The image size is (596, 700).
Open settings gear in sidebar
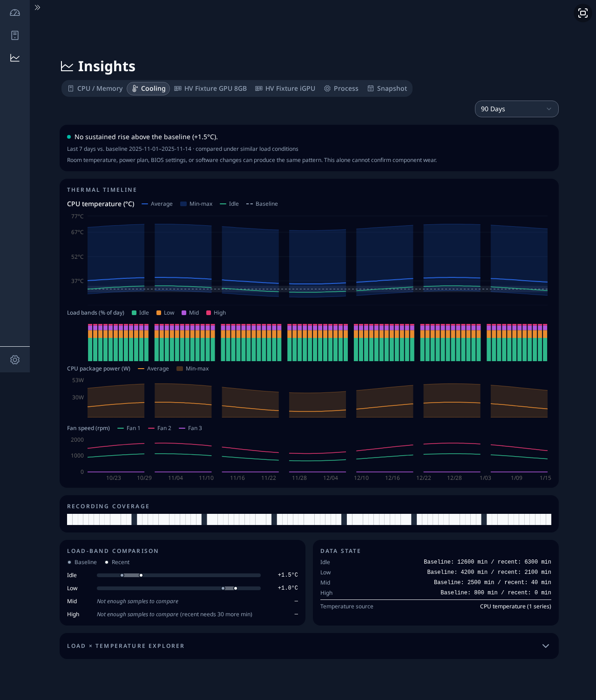(15, 360)
